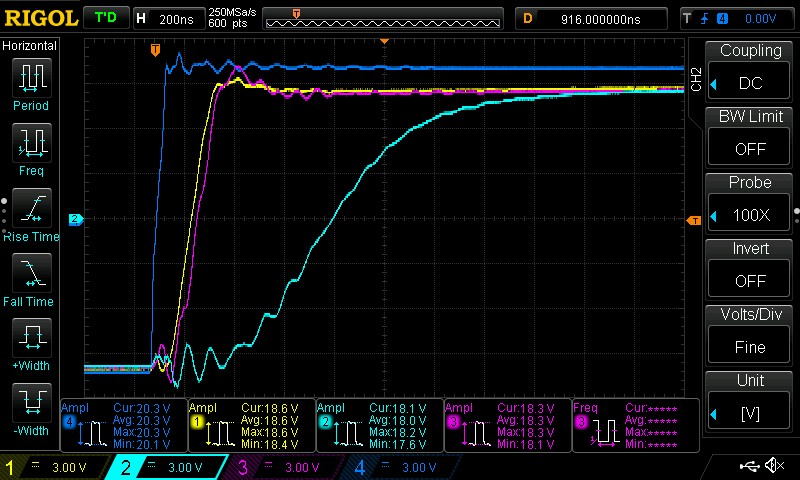Click the T'D trigger status indicator
Image resolution: width=800 pixels, height=480 pixels.
coord(104,18)
